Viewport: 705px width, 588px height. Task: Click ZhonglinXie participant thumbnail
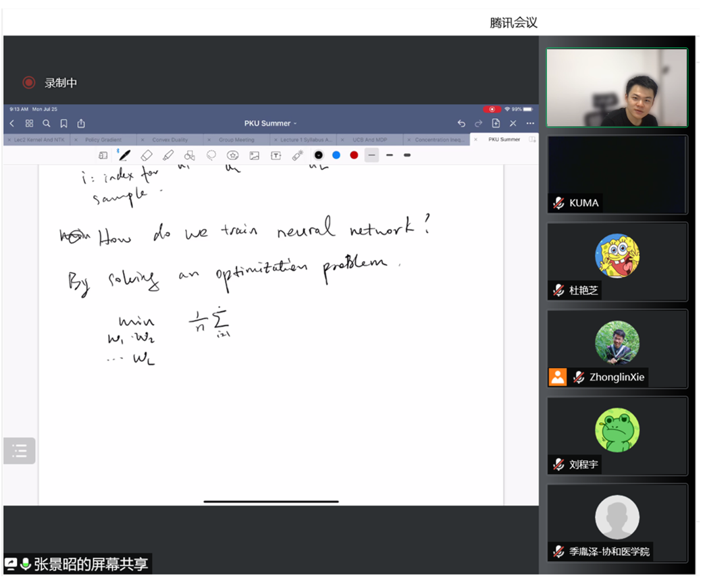click(x=617, y=348)
